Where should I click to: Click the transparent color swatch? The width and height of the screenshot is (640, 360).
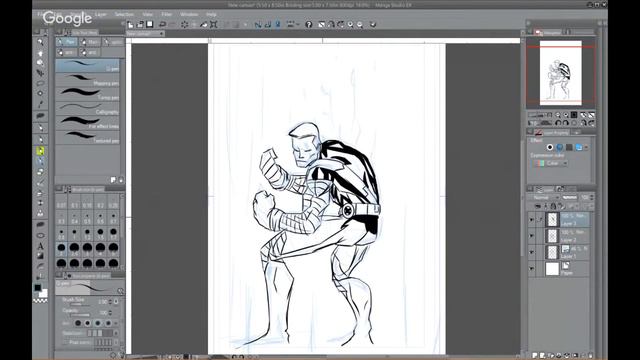pos(40,301)
